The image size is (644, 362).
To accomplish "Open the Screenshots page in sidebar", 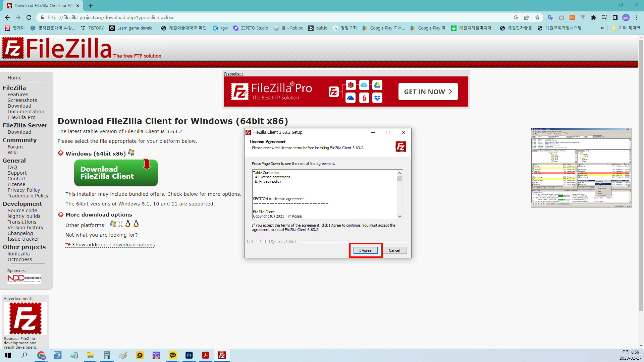I will (22, 100).
